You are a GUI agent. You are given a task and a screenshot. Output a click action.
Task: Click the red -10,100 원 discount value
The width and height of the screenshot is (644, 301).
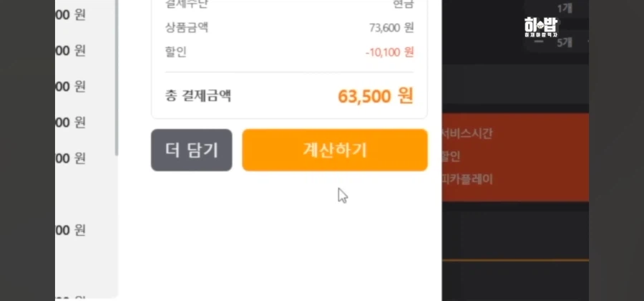click(389, 52)
